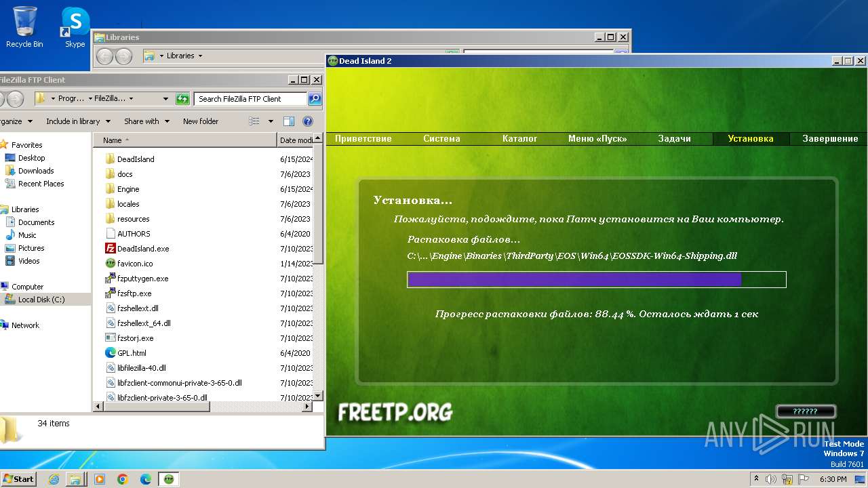The height and width of the screenshot is (488, 868).
Task: Click the installer unpacking progress bar
Action: 597,279
